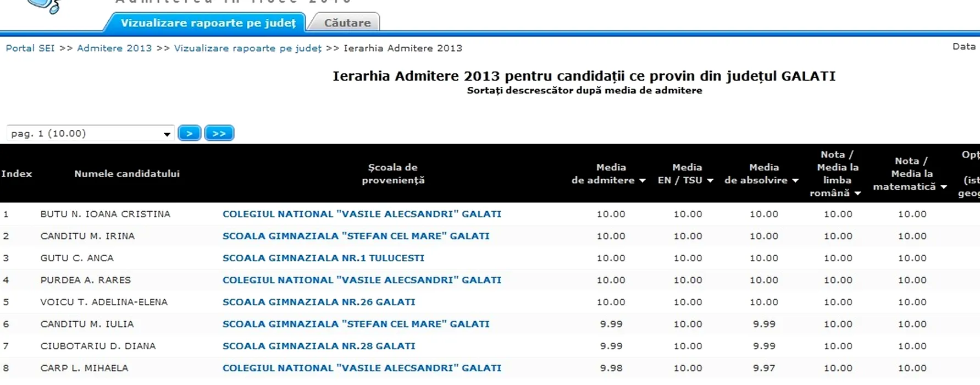Open Scoala Gimnaziala Nr.26 Galati link

[319, 302]
